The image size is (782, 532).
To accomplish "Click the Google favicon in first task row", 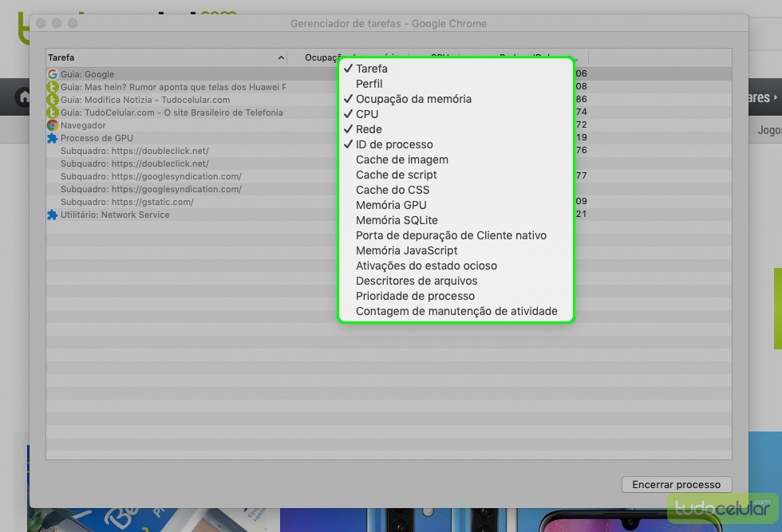I will pyautogui.click(x=53, y=74).
